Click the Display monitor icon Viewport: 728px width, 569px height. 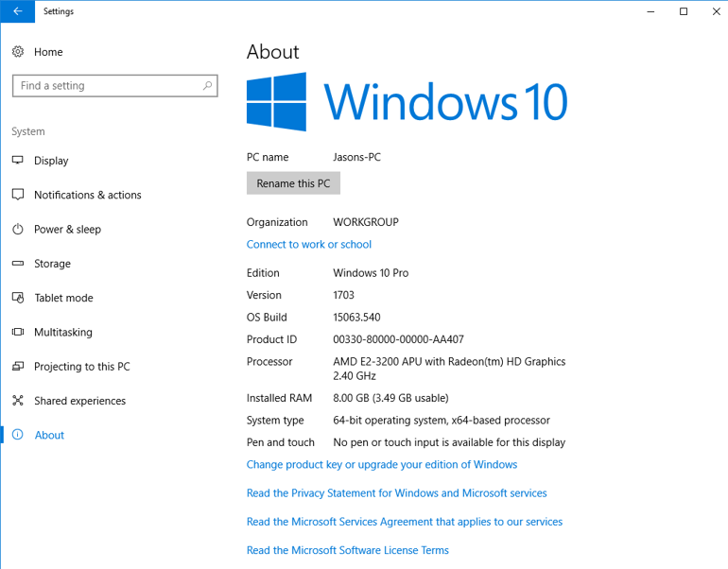point(18,161)
